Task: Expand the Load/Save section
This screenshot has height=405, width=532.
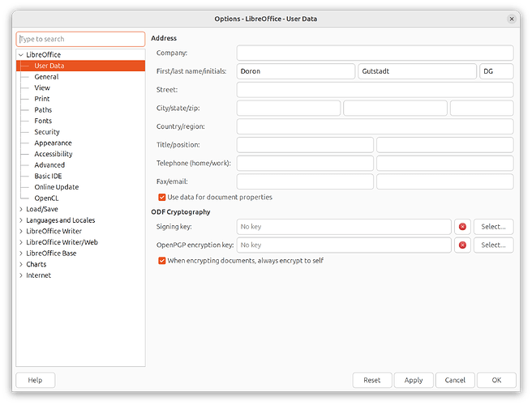Action: coord(21,209)
